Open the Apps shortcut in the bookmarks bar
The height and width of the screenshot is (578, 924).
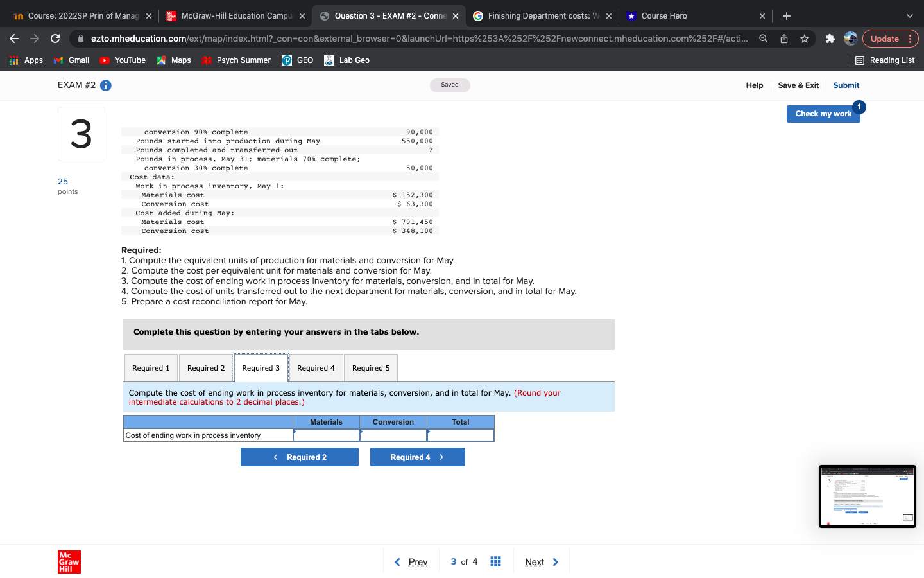[x=26, y=60]
